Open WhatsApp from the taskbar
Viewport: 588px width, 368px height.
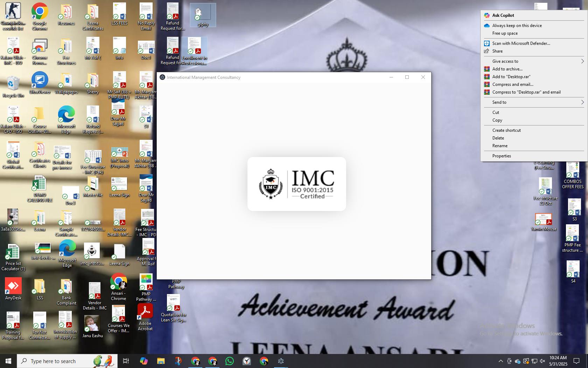(x=230, y=361)
